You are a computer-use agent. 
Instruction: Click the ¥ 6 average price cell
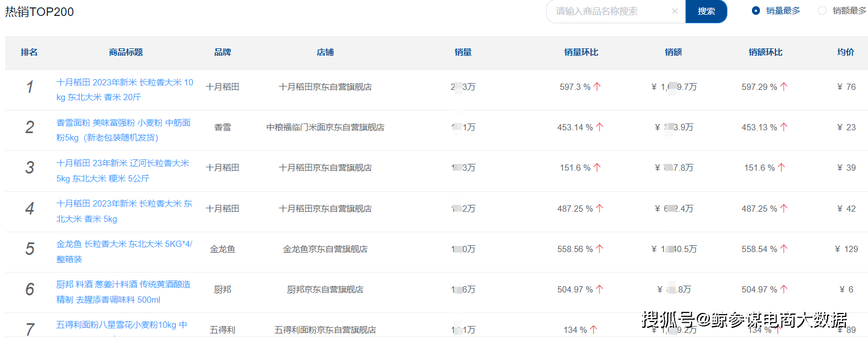846,290
